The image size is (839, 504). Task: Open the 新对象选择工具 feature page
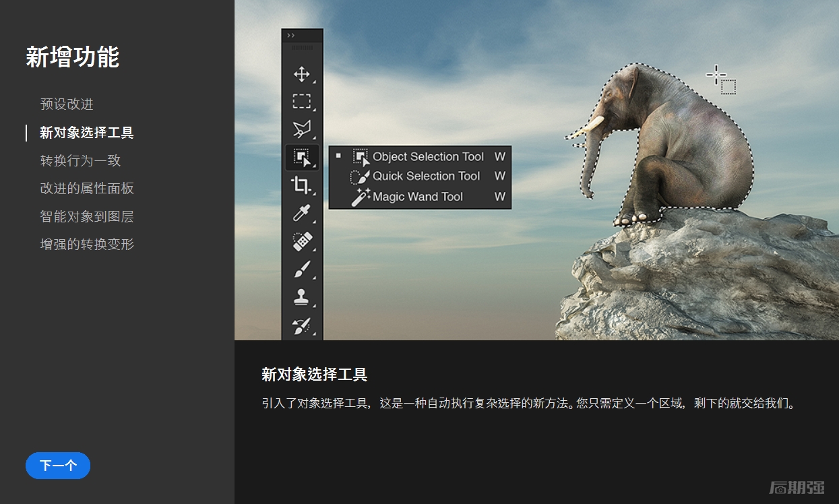click(87, 133)
